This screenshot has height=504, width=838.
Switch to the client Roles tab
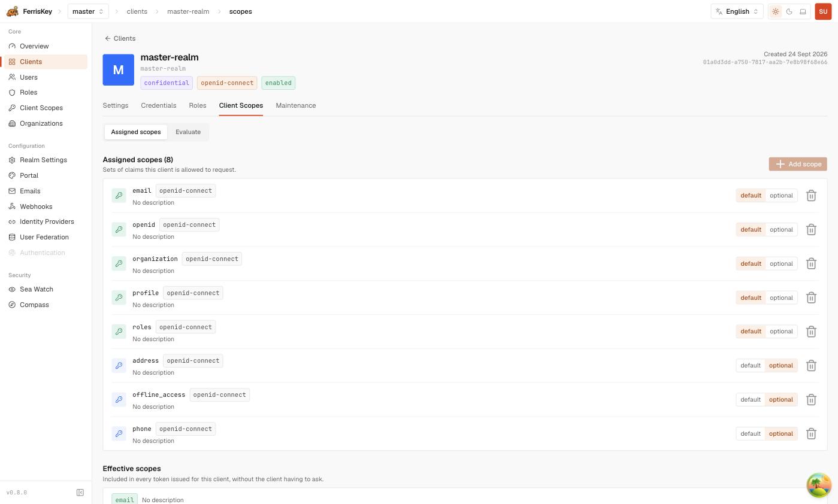click(x=198, y=105)
